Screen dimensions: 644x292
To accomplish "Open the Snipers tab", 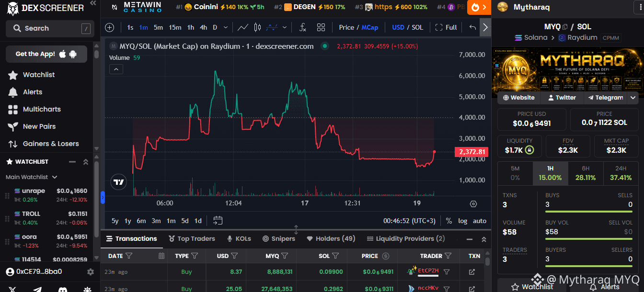I will (x=279, y=238).
